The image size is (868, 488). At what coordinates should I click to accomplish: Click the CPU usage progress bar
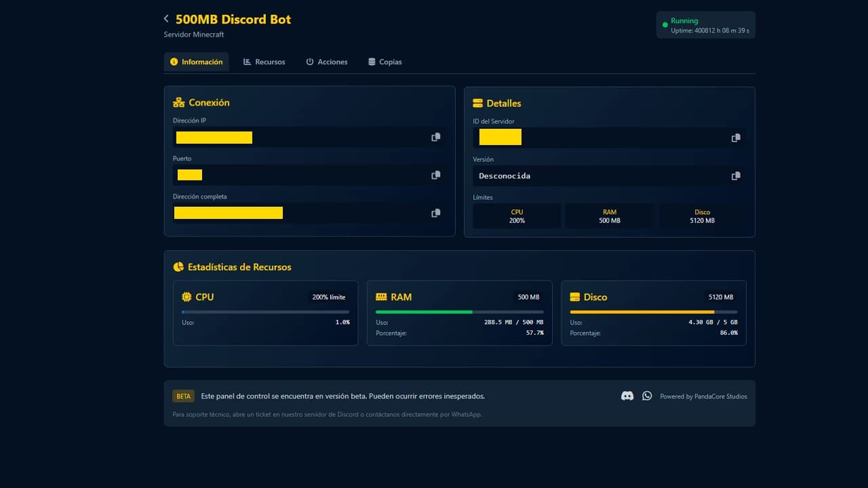point(266,312)
